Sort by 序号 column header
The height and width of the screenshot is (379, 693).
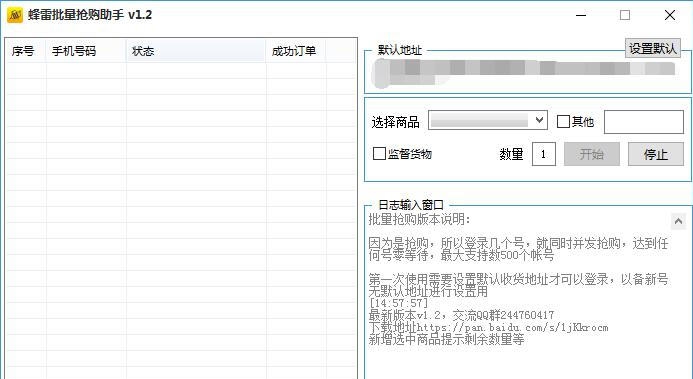pyautogui.click(x=26, y=51)
